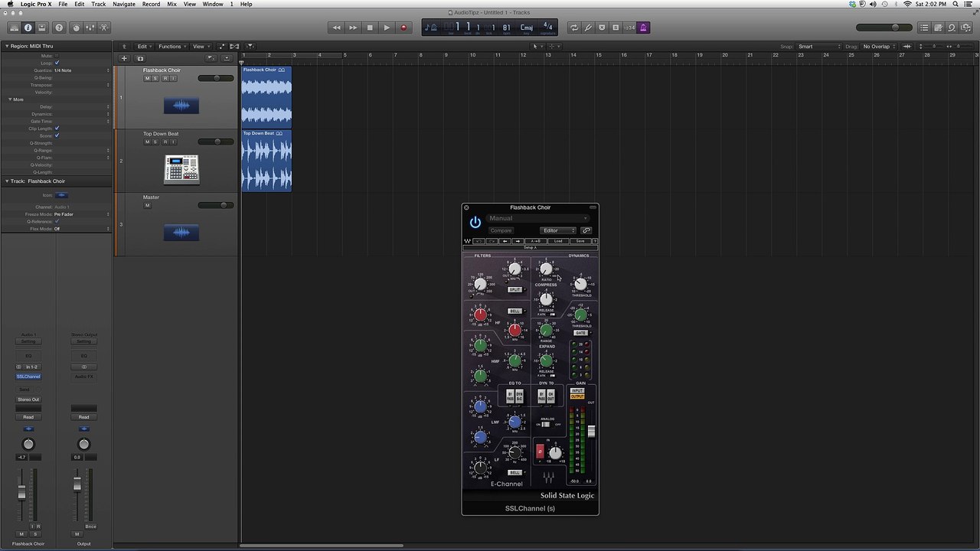This screenshot has width=980, height=551.
Task: Open the Navigate menu
Action: (124, 4)
